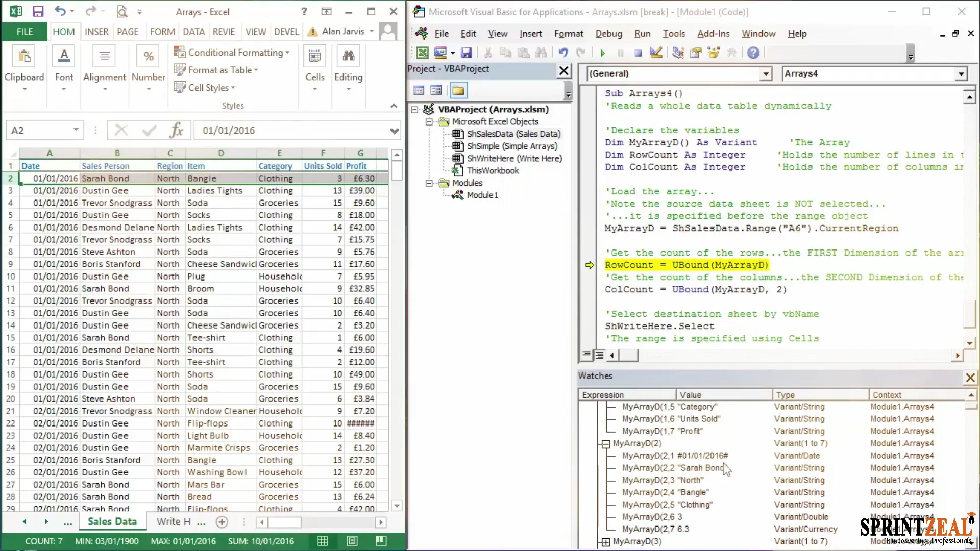Click Excel Save icon in quick access toolbar

(38, 11)
